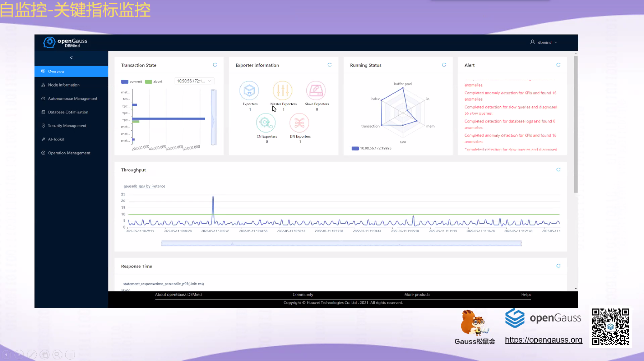This screenshot has width=644, height=361.
Task: Click the Operation Management sidebar icon
Action: 43,153
